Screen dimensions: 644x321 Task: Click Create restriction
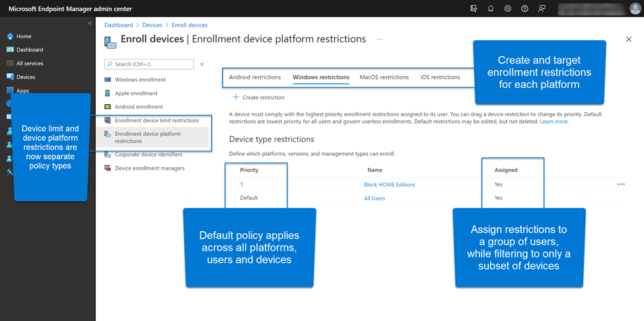[258, 97]
